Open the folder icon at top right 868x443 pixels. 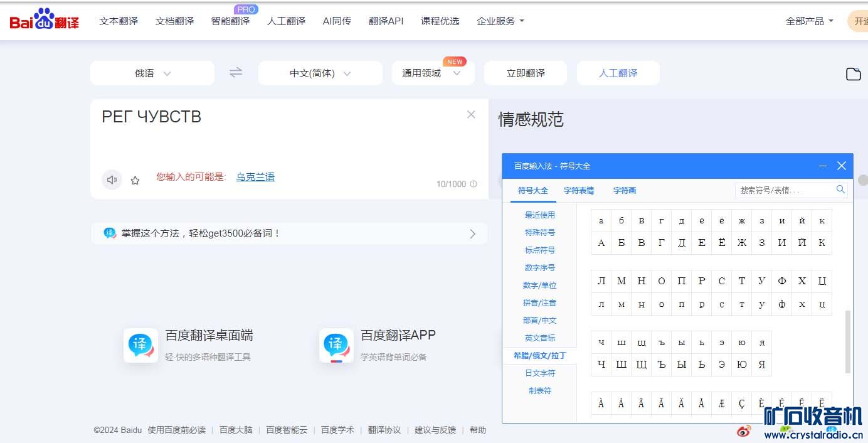pyautogui.click(x=853, y=74)
